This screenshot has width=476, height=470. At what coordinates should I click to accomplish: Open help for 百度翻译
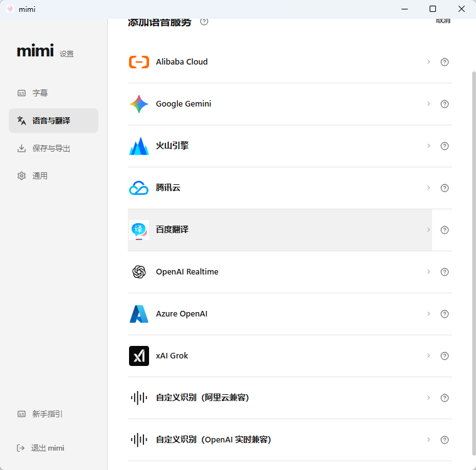445,230
